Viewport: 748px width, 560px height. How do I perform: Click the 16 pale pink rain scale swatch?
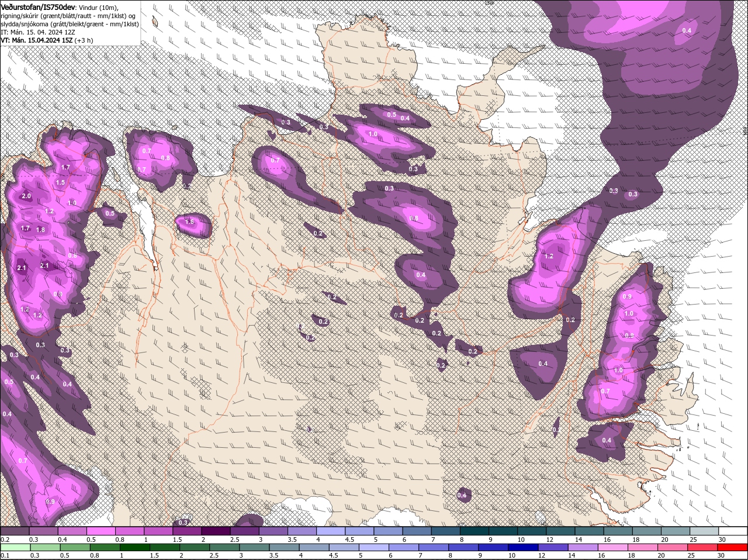click(614, 547)
